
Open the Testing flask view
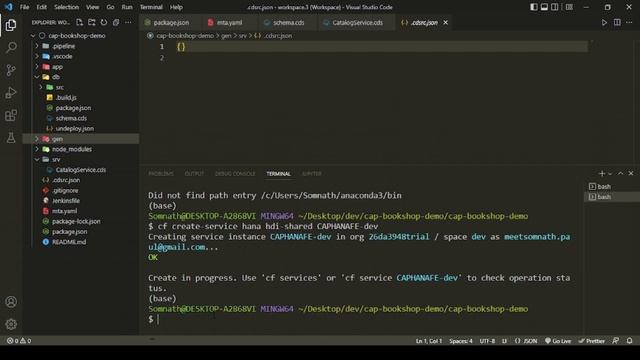[11, 138]
